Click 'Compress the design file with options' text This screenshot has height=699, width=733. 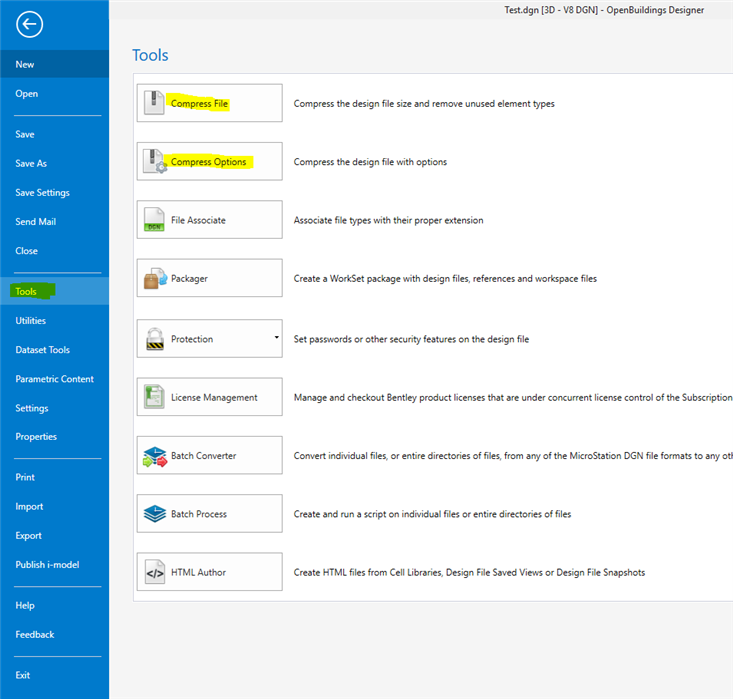click(x=370, y=162)
